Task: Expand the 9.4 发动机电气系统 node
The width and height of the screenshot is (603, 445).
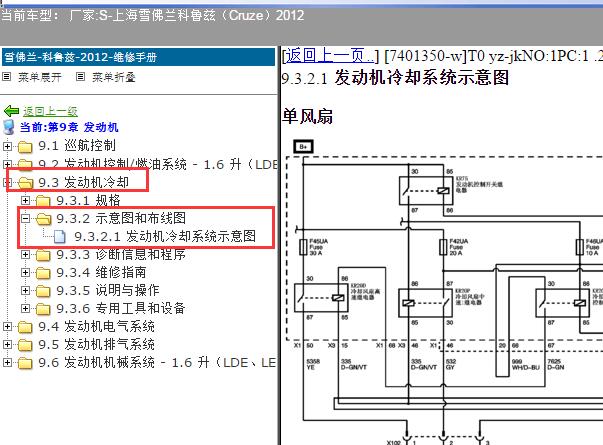Action: (x=7, y=327)
